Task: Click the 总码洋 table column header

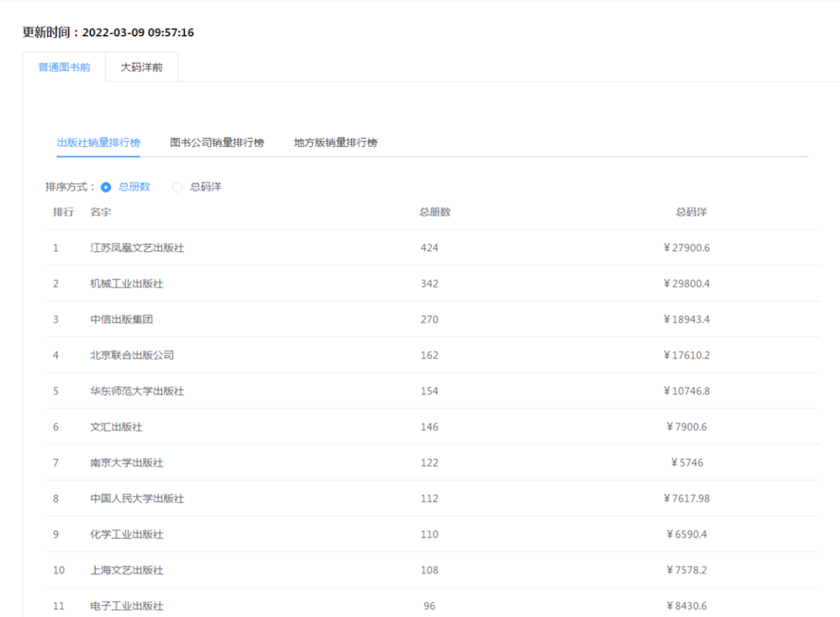Action: 691,212
